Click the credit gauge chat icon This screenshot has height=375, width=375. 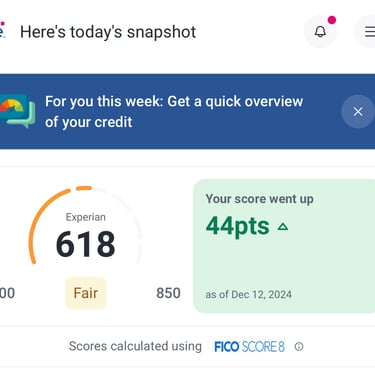17,111
